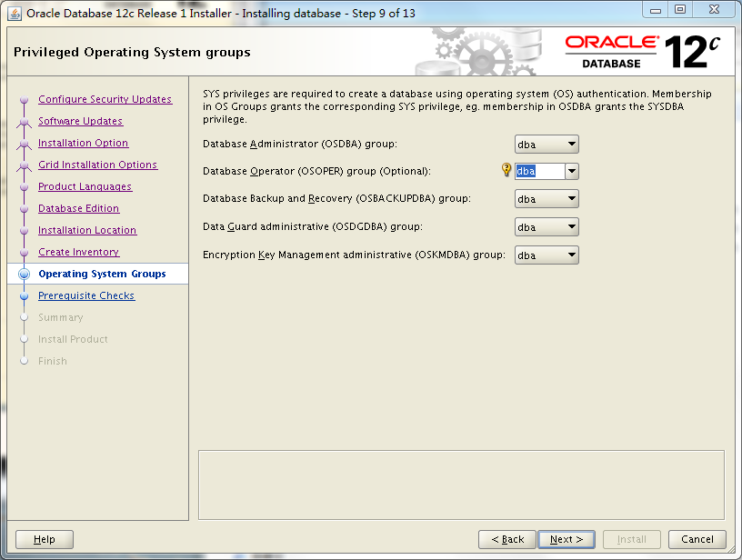Click the completed step checkmark beside Create Inventory

click(x=23, y=252)
